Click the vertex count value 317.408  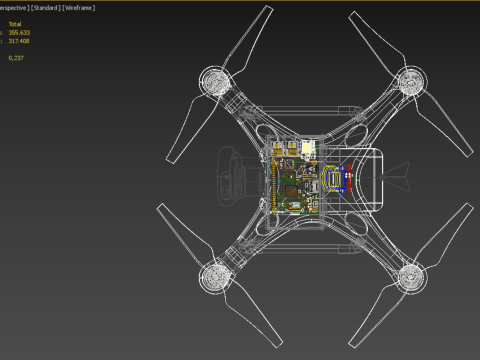pyautogui.click(x=19, y=41)
